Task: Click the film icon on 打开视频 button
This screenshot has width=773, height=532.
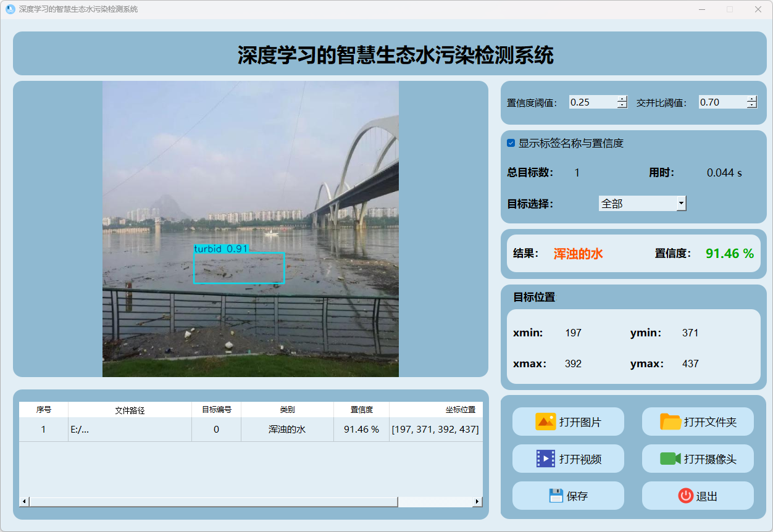Action: point(546,459)
